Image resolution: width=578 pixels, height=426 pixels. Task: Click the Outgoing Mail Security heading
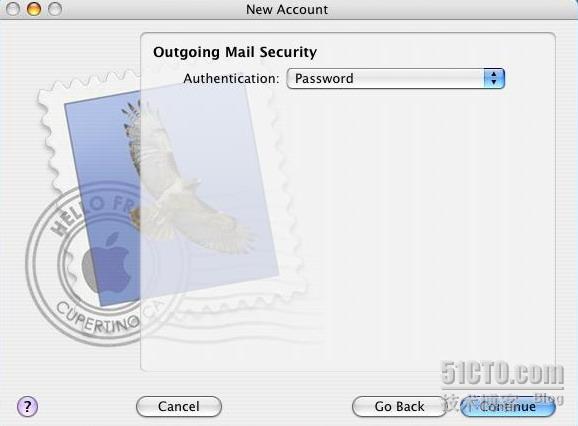pyautogui.click(x=235, y=52)
